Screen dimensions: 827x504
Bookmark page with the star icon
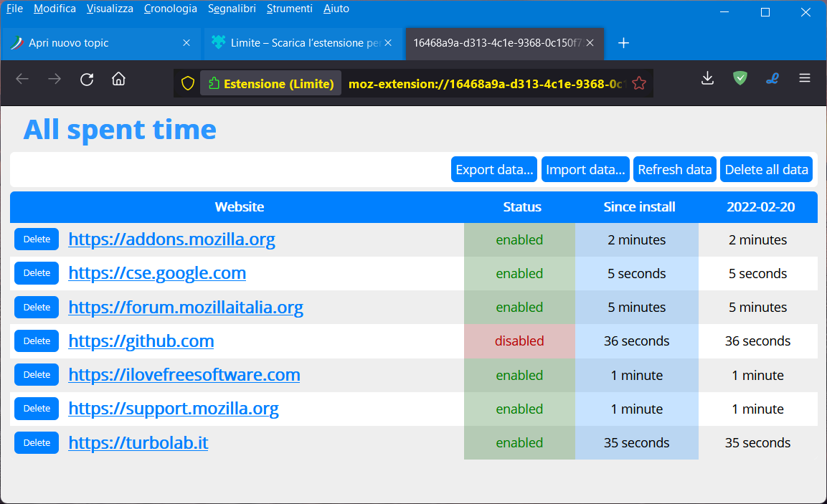point(638,83)
